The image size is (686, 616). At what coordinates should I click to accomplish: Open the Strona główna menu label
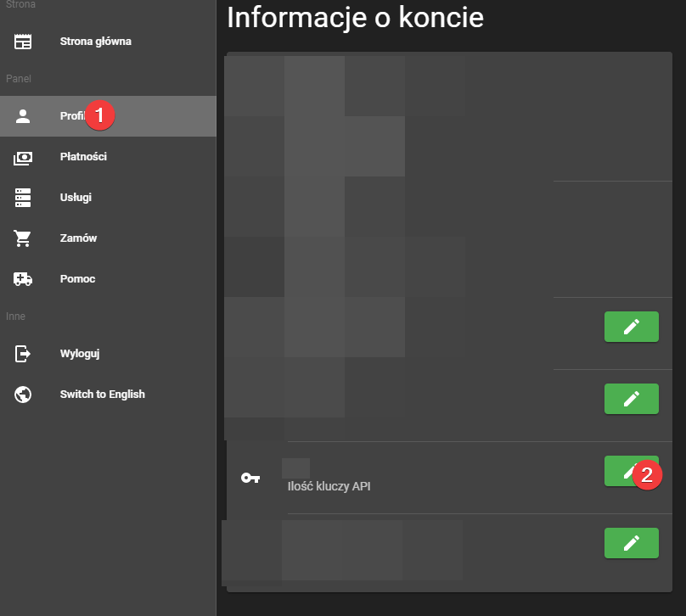click(x=95, y=42)
